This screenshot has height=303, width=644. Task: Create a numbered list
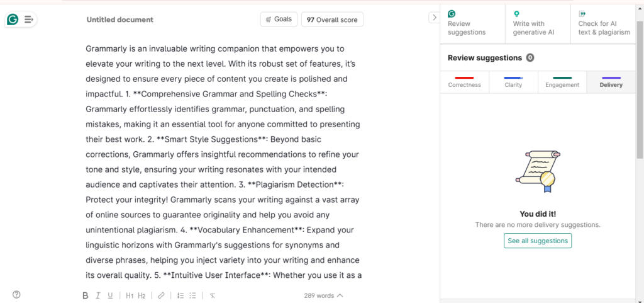180,295
